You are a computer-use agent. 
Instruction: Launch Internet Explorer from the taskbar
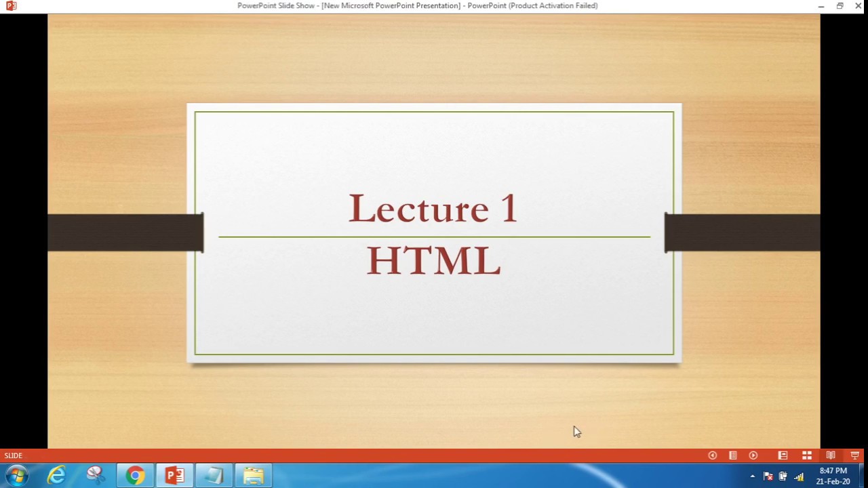[x=56, y=476]
